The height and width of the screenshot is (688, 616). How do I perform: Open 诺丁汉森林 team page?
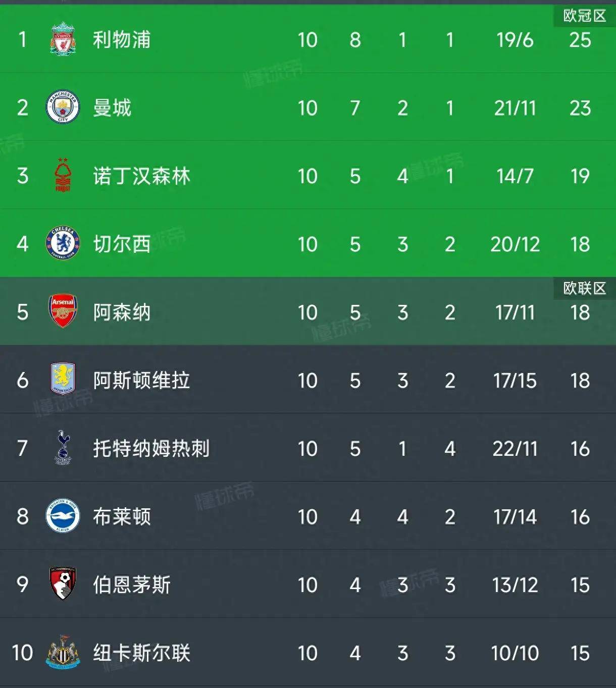coord(141,176)
